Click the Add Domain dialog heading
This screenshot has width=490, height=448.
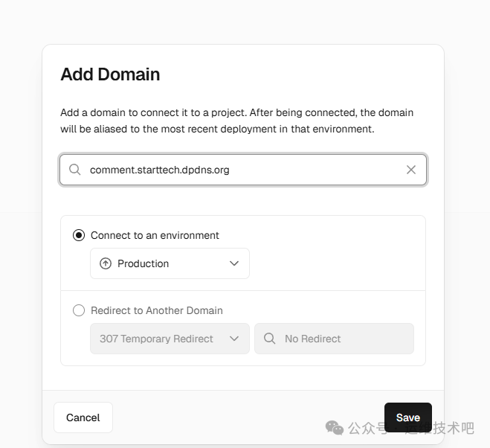(110, 74)
